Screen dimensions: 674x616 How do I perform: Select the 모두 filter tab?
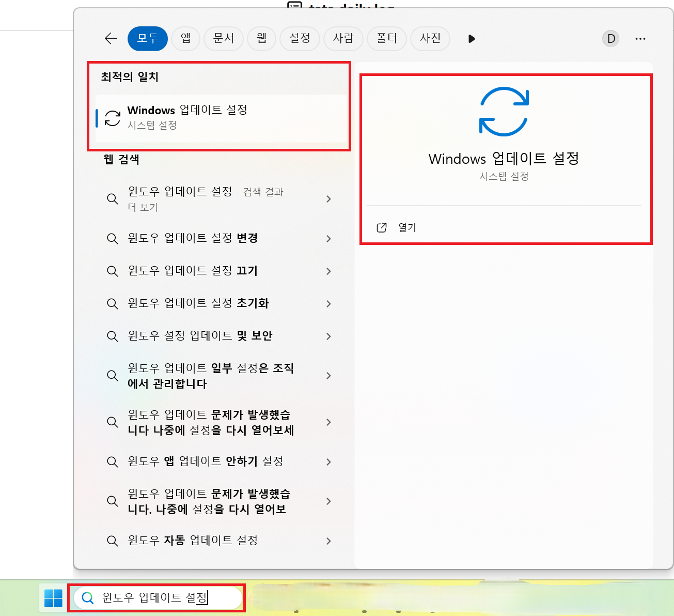click(148, 38)
